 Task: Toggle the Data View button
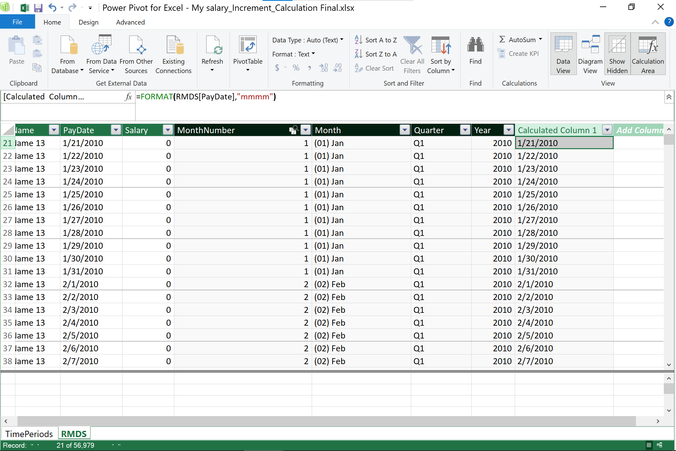[563, 54]
